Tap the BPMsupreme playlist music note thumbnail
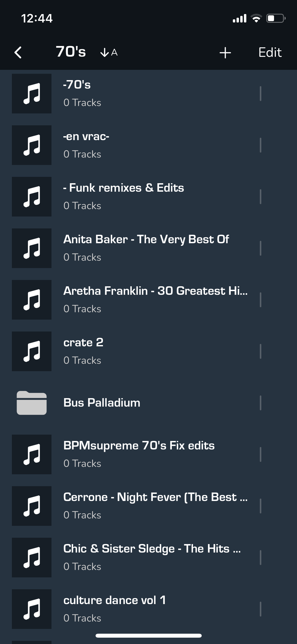Image resolution: width=297 pixels, height=644 pixels. (32, 454)
